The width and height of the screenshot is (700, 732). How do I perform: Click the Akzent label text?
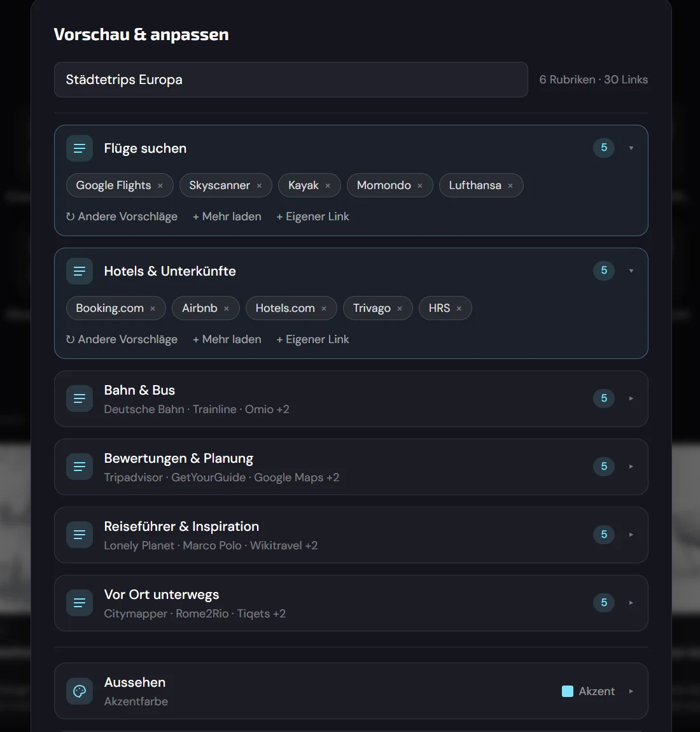(x=597, y=691)
